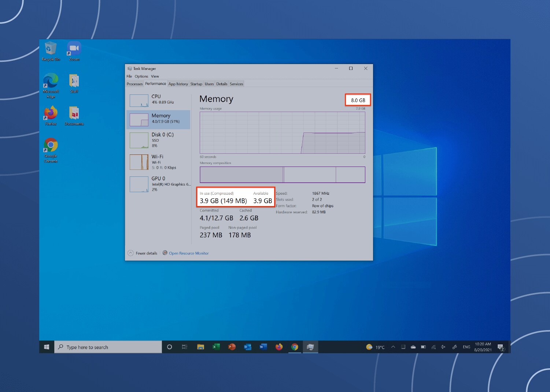The height and width of the screenshot is (392, 550).
Task: View Wi-Fi performance statistics
Action: click(158, 162)
